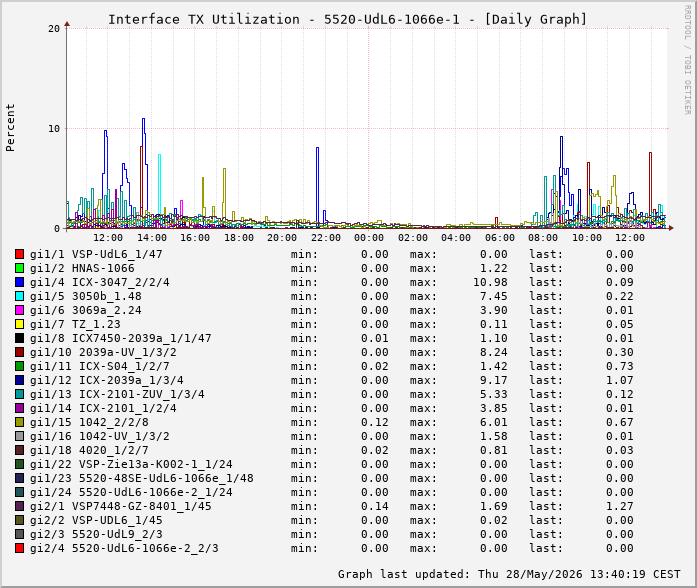Click the max value 7.45
This screenshot has height=588, width=697.
pos(493,296)
